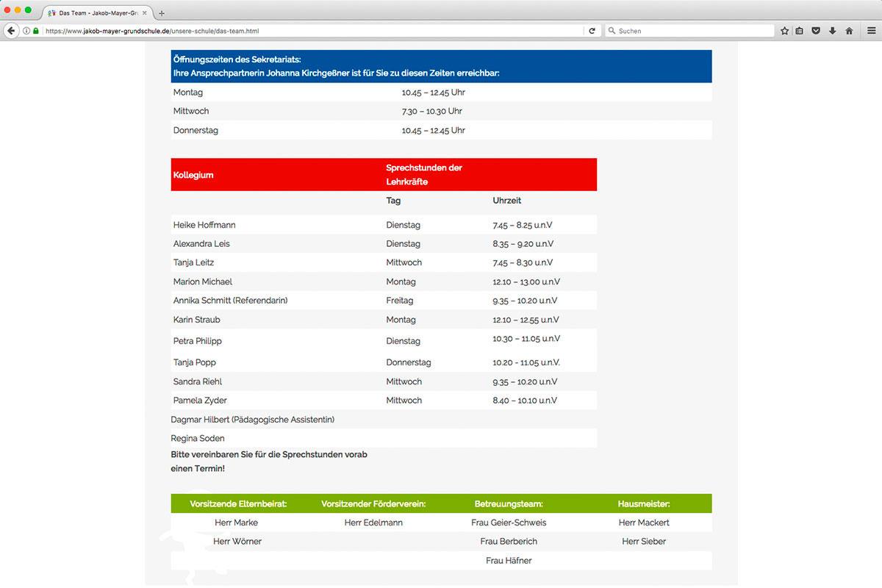Click on Tanja Popp
Image resolution: width=882 pixels, height=588 pixels.
pos(195,362)
